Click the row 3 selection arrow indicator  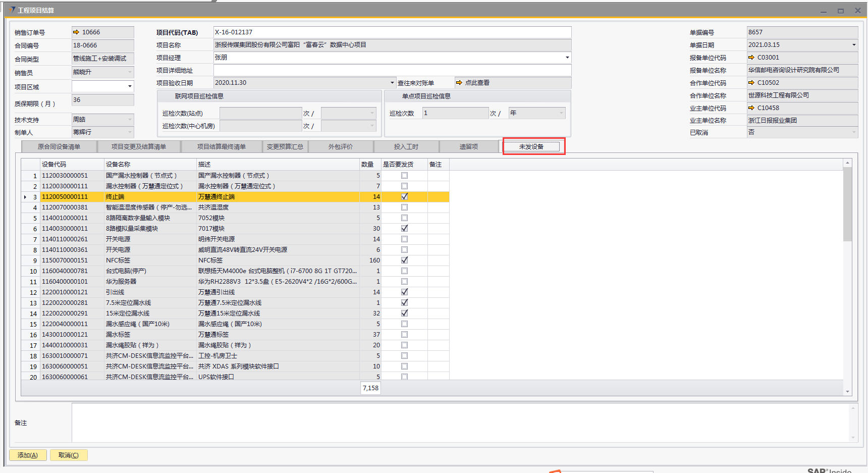click(x=25, y=197)
